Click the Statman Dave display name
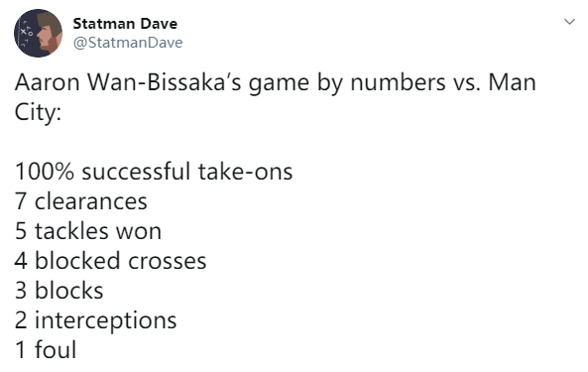Viewport: 588px width, 372px height. pyautogui.click(x=125, y=24)
